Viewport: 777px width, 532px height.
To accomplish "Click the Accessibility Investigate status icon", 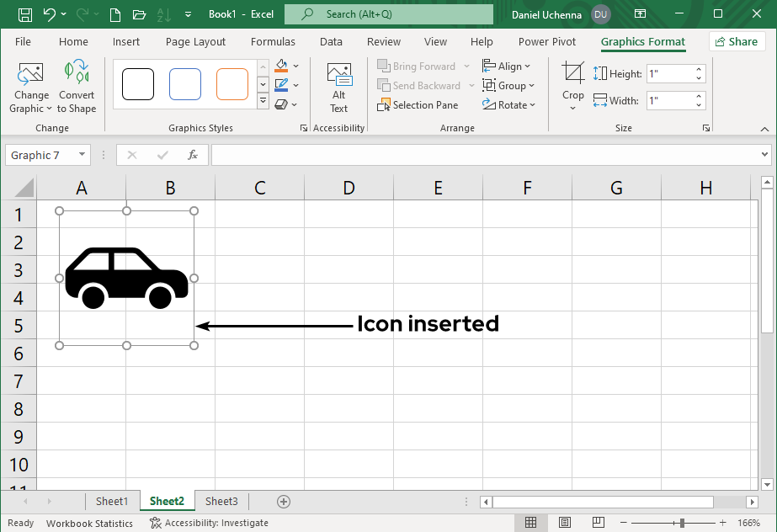I will click(x=153, y=523).
